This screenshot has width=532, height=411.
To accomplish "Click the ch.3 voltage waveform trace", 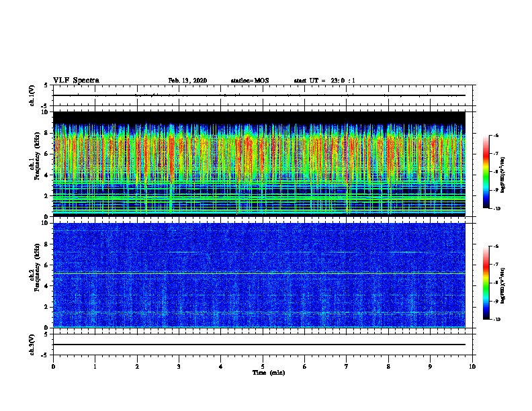I will (259, 345).
